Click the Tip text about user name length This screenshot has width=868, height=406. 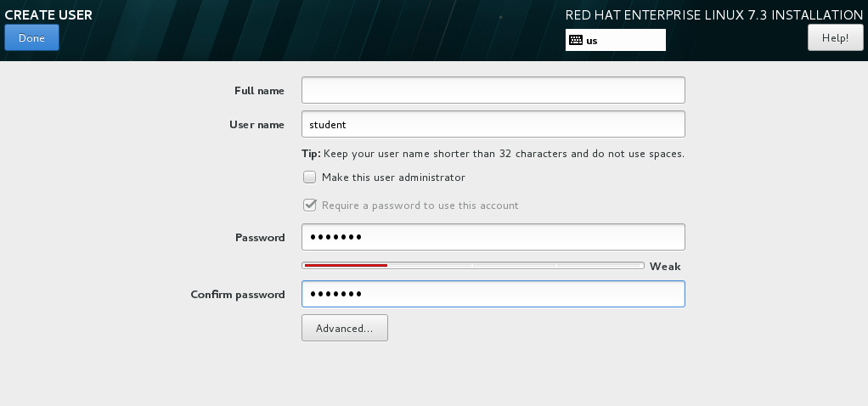493,154
